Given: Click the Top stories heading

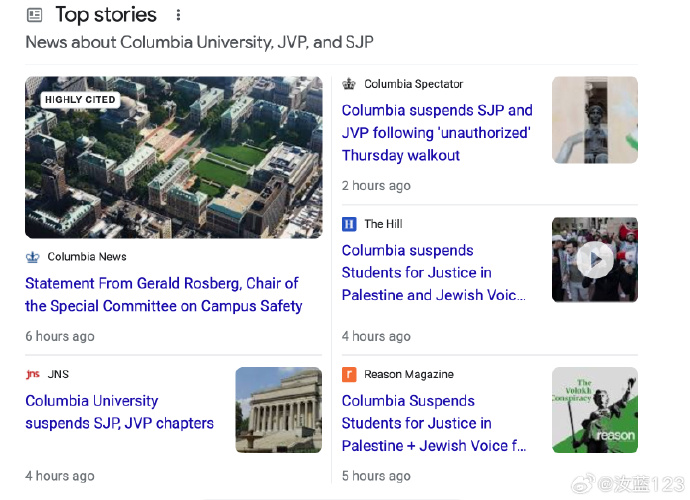Looking at the screenshot, I should point(106,15).
